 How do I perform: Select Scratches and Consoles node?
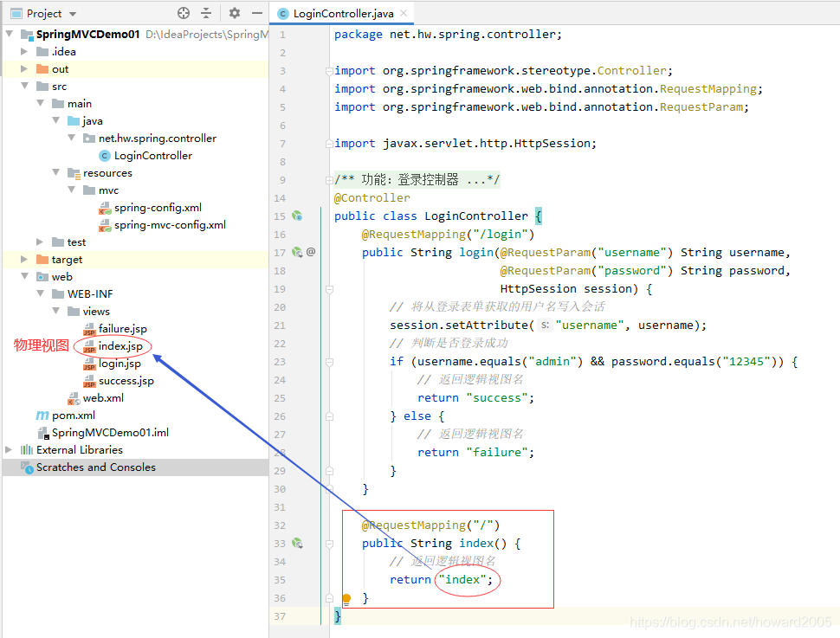pos(96,467)
